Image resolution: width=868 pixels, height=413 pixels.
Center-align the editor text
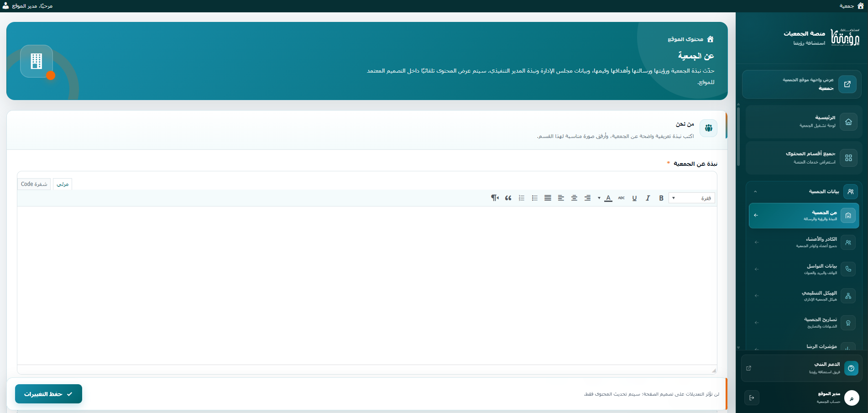(x=574, y=198)
